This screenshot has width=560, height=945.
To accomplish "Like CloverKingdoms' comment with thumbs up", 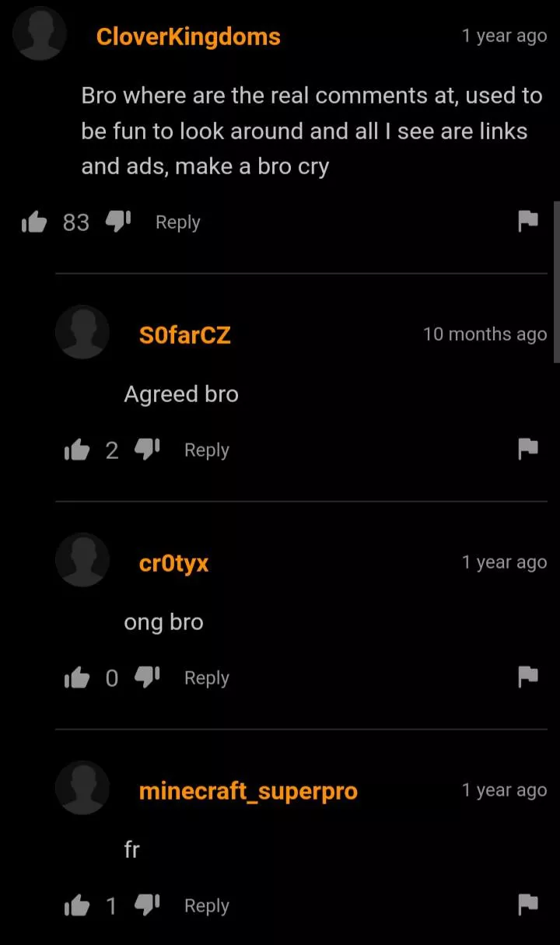I will pos(34,222).
